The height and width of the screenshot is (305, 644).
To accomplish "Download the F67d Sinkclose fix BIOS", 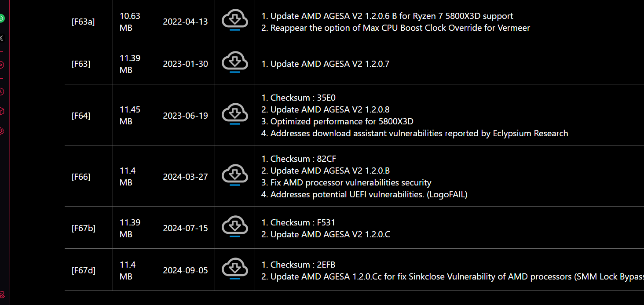I will [x=235, y=269].
